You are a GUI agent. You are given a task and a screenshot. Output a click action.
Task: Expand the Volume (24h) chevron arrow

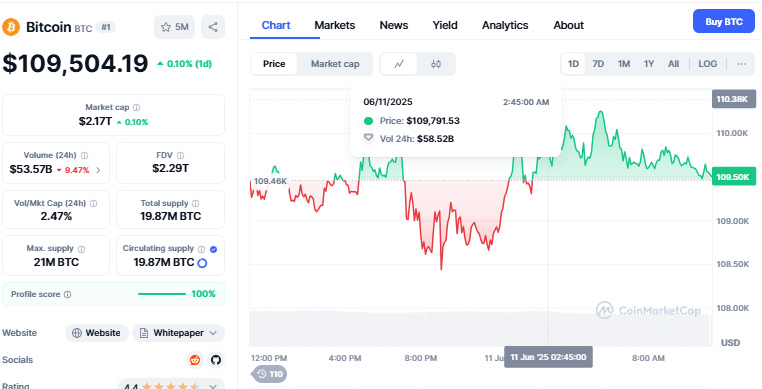[99, 170]
